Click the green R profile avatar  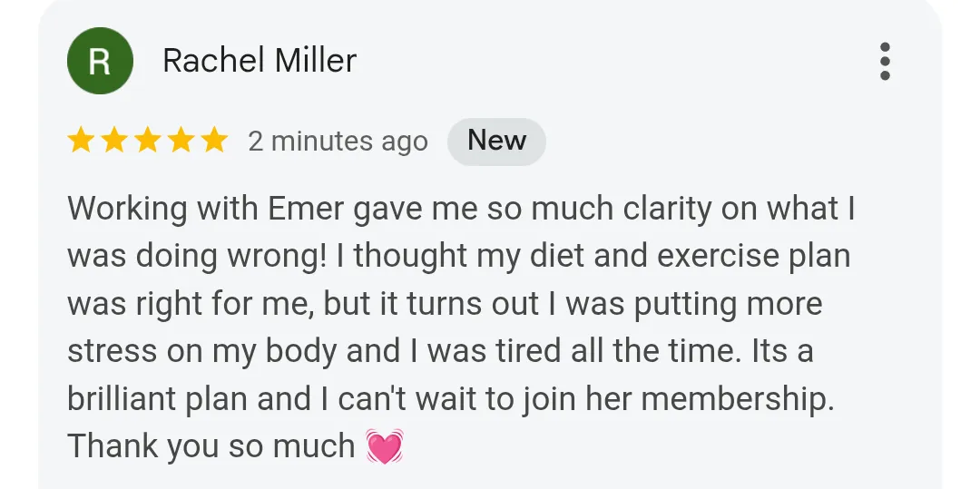click(x=101, y=62)
